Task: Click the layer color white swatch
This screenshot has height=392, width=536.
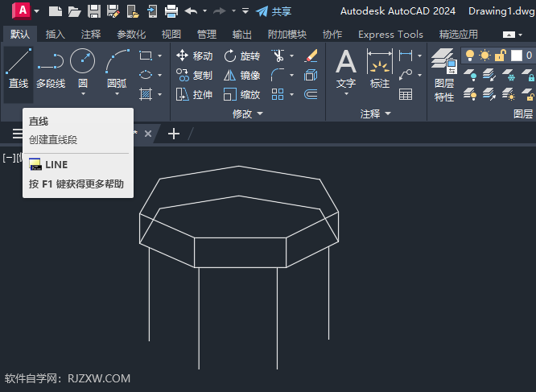Action: (x=516, y=55)
